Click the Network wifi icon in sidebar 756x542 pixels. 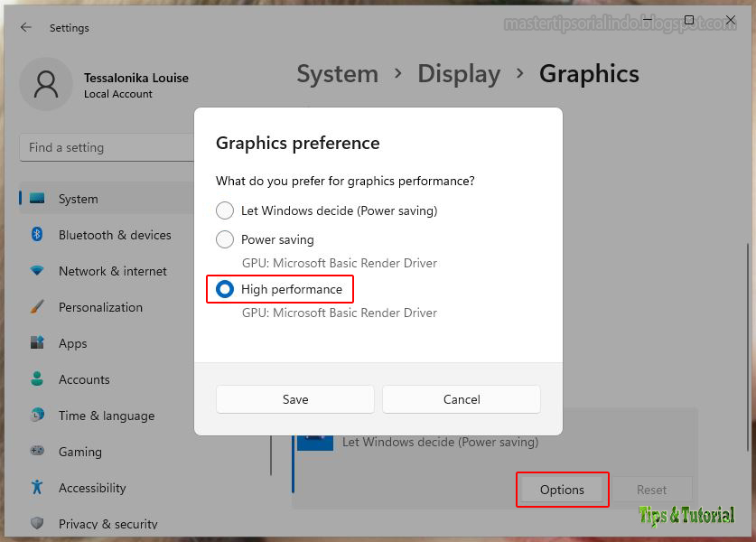click(x=37, y=270)
